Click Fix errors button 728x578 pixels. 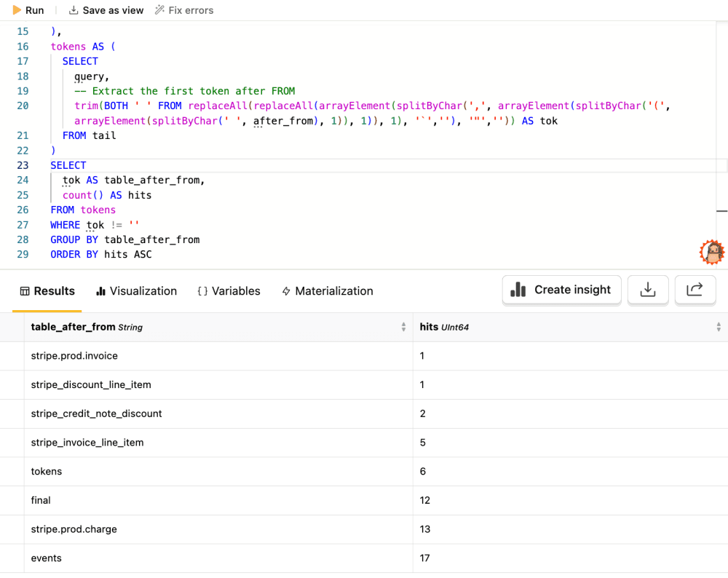click(x=184, y=10)
